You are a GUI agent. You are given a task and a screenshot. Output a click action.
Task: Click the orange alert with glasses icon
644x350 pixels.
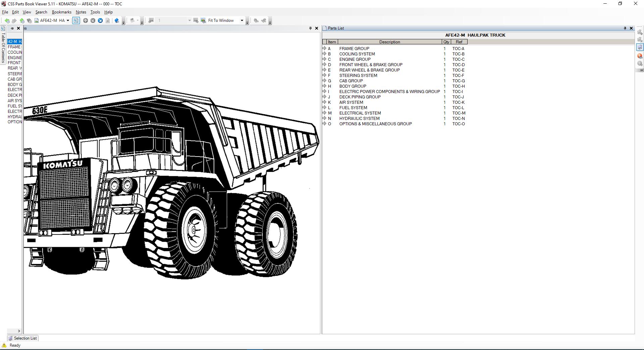click(x=640, y=56)
